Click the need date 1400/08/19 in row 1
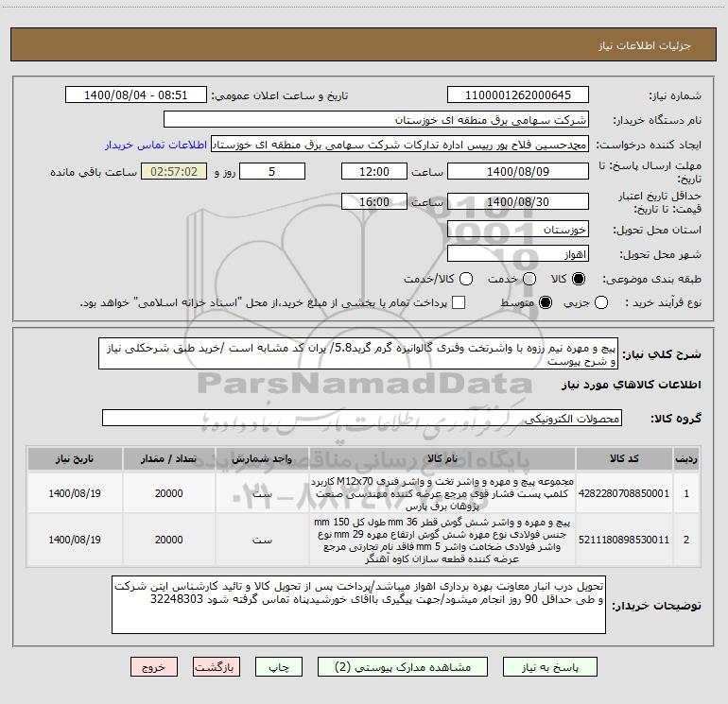Screen dimensions: 728x704 (75, 493)
